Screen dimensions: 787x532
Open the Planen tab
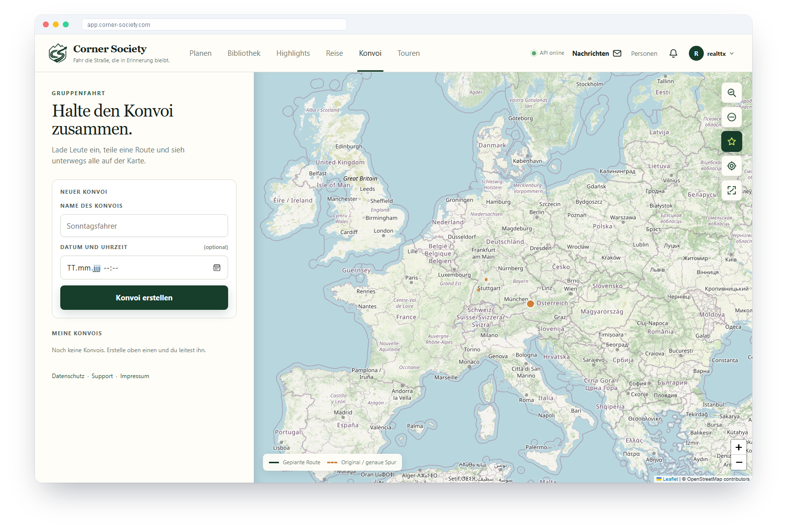200,53
